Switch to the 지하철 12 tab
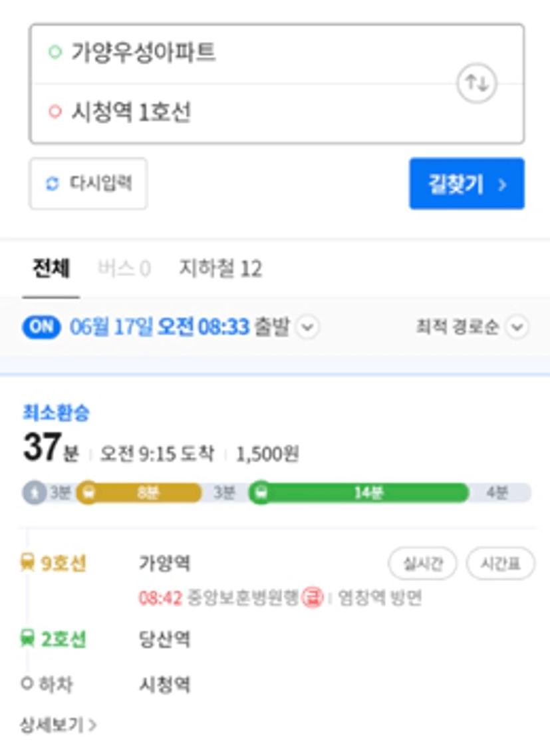Image resolution: width=550 pixels, height=756 pixels. tap(220, 269)
